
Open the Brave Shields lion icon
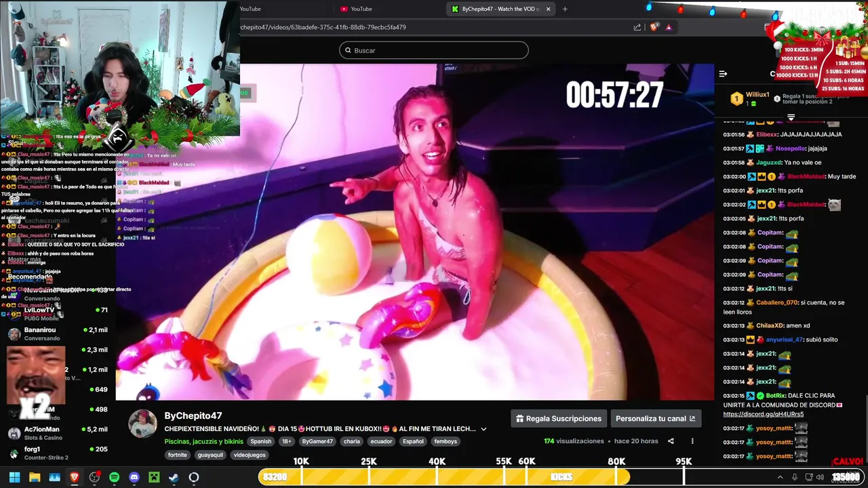(x=654, y=27)
